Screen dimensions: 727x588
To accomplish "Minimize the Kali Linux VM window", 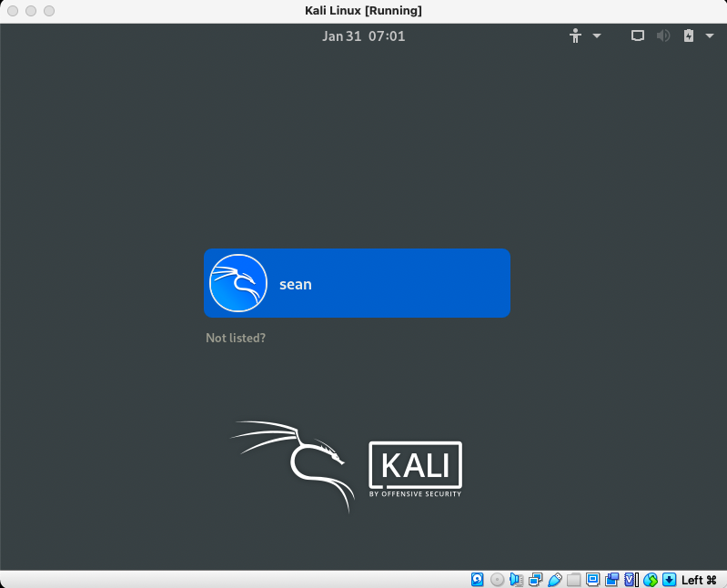I will coord(31,11).
